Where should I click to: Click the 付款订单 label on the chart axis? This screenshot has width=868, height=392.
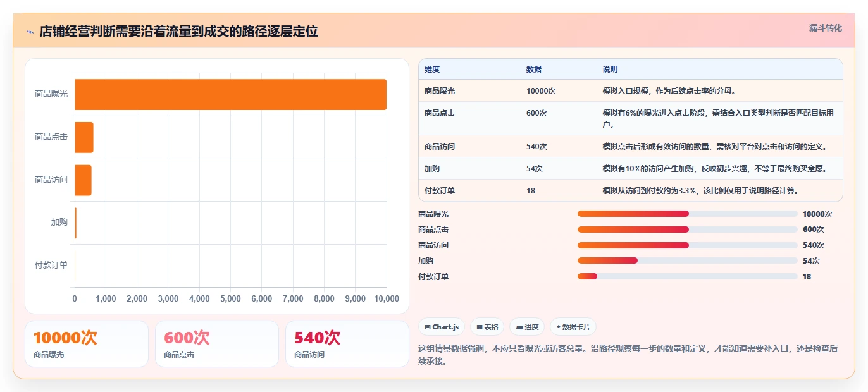tap(51, 265)
